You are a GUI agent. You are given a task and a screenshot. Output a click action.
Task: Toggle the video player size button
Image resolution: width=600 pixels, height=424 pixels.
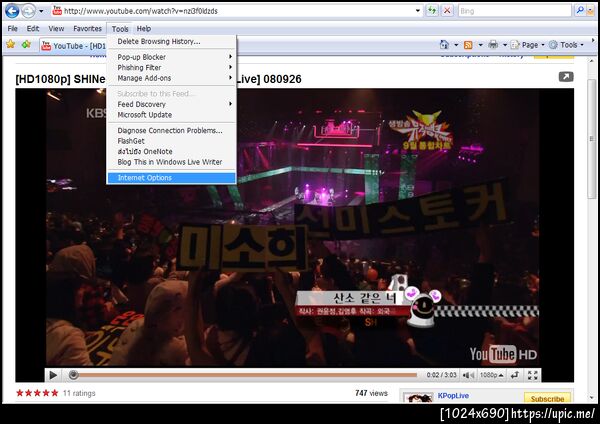tap(515, 375)
